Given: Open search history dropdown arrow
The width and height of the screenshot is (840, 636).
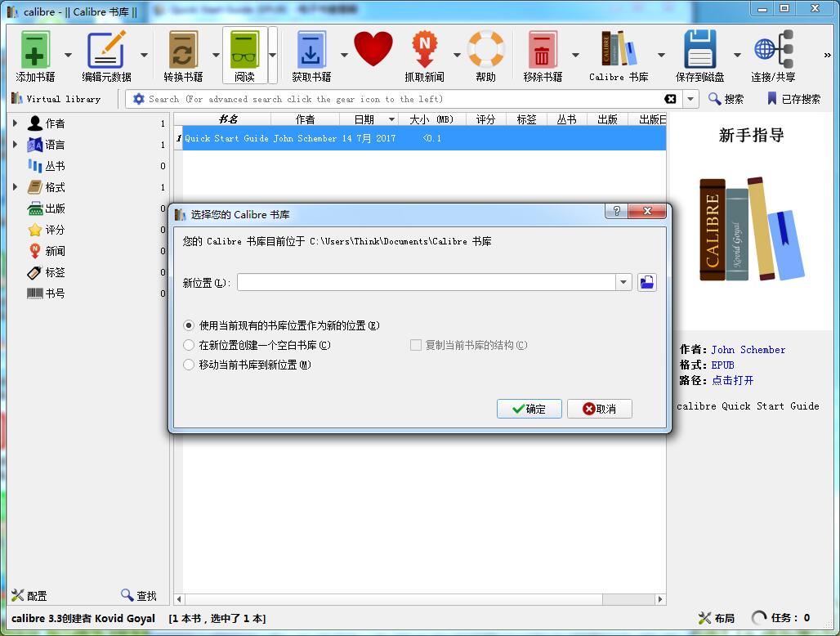Looking at the screenshot, I should (x=690, y=99).
